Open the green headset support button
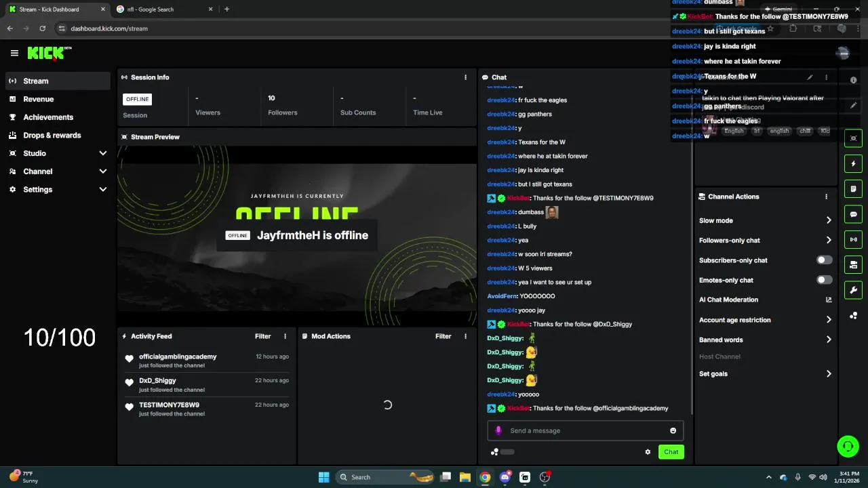868x488 pixels. [848, 446]
